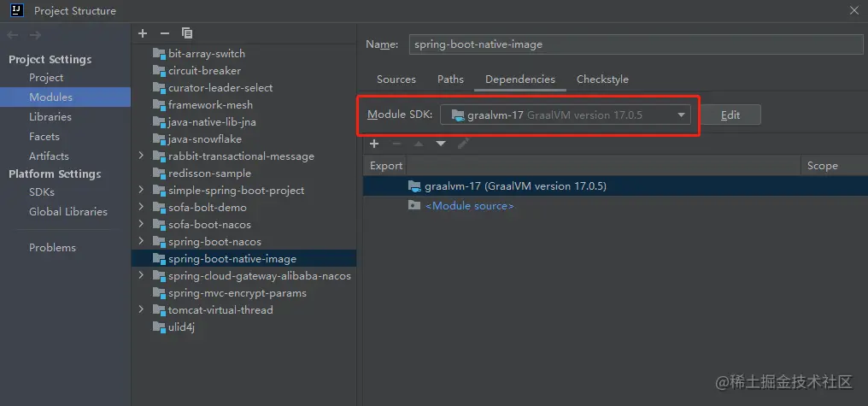The width and height of the screenshot is (868, 406).
Task: Click the Edit button for Module SDK
Action: [730, 115]
